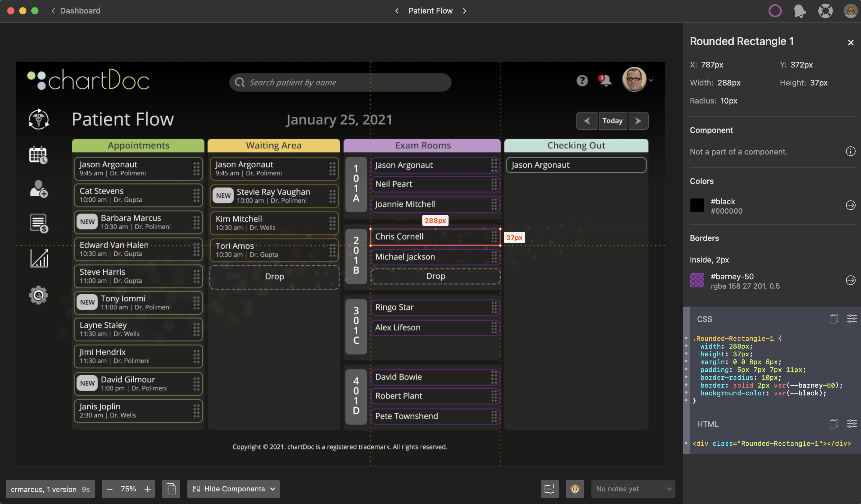Zoom in with the plus button
This screenshot has width=861, height=504.
pos(147,489)
